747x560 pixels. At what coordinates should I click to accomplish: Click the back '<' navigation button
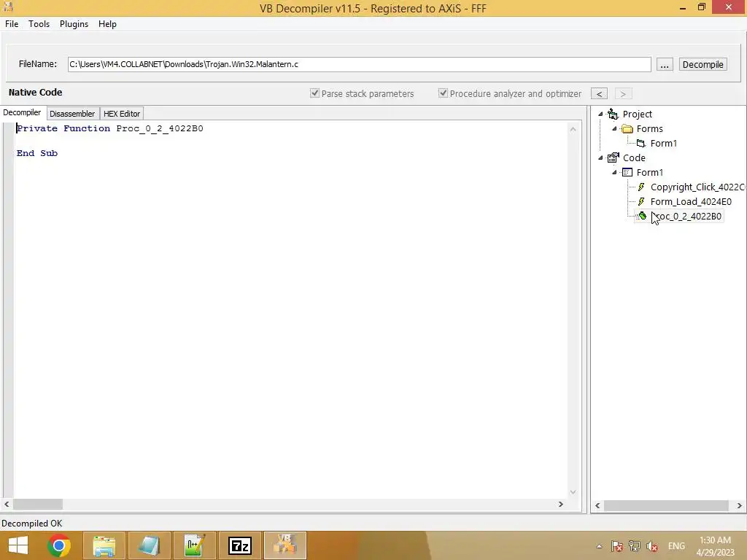600,94
